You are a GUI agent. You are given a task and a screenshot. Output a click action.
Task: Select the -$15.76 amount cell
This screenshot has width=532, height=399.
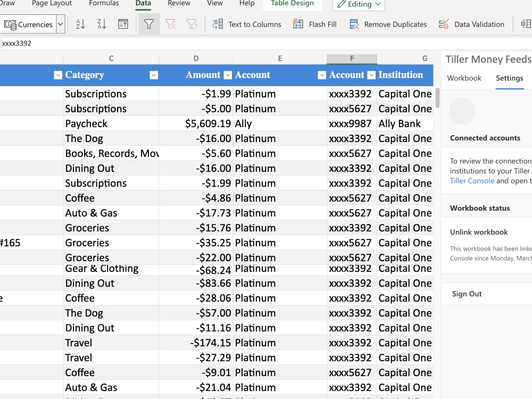(196, 228)
